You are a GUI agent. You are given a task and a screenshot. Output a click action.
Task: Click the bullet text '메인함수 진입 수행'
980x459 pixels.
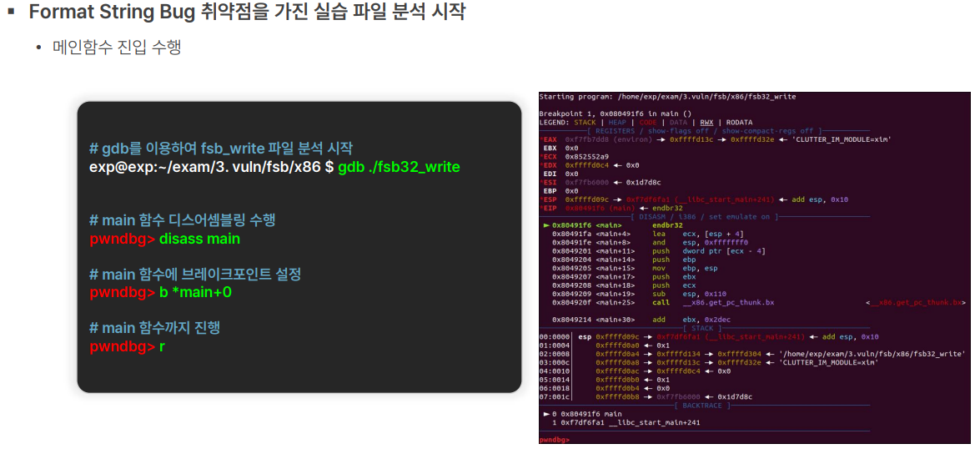coord(117,47)
